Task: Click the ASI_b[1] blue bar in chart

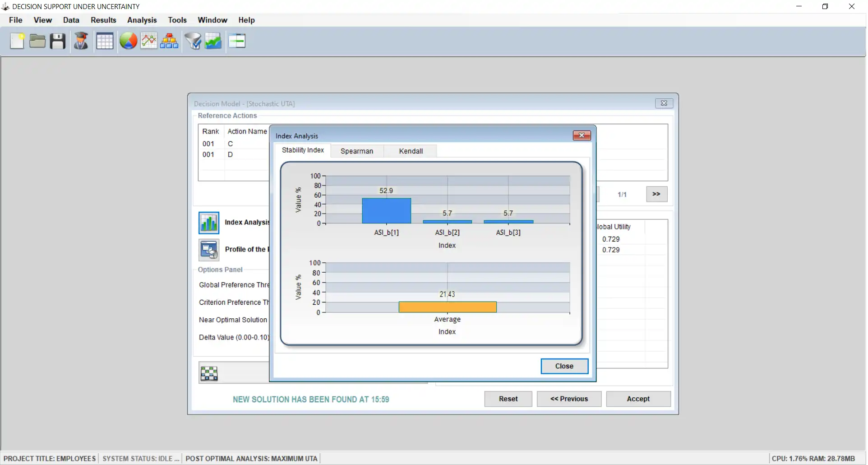Action: [387, 211]
